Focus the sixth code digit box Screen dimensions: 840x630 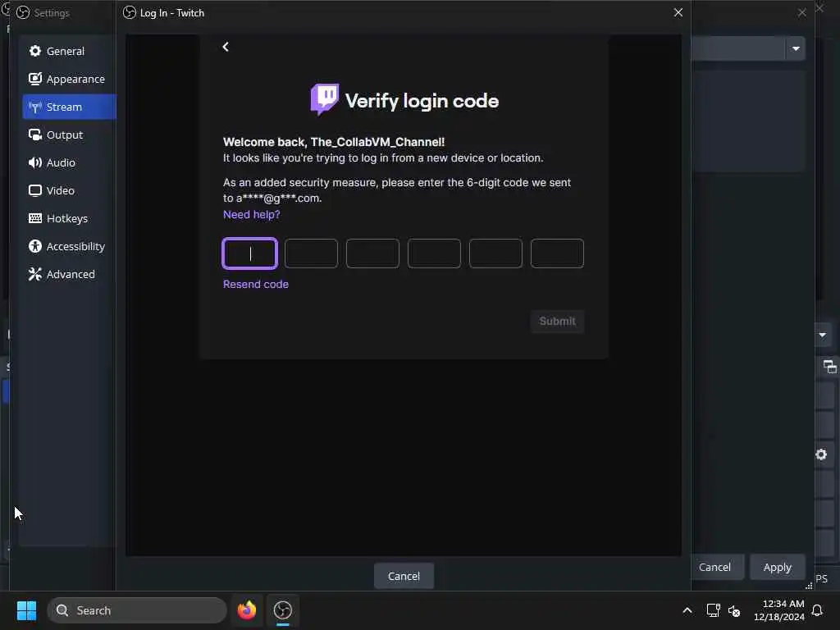[557, 253]
